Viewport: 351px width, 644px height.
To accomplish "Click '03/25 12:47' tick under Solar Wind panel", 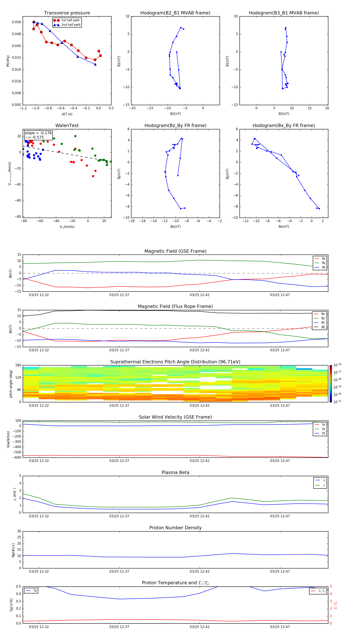I will coord(280,461).
